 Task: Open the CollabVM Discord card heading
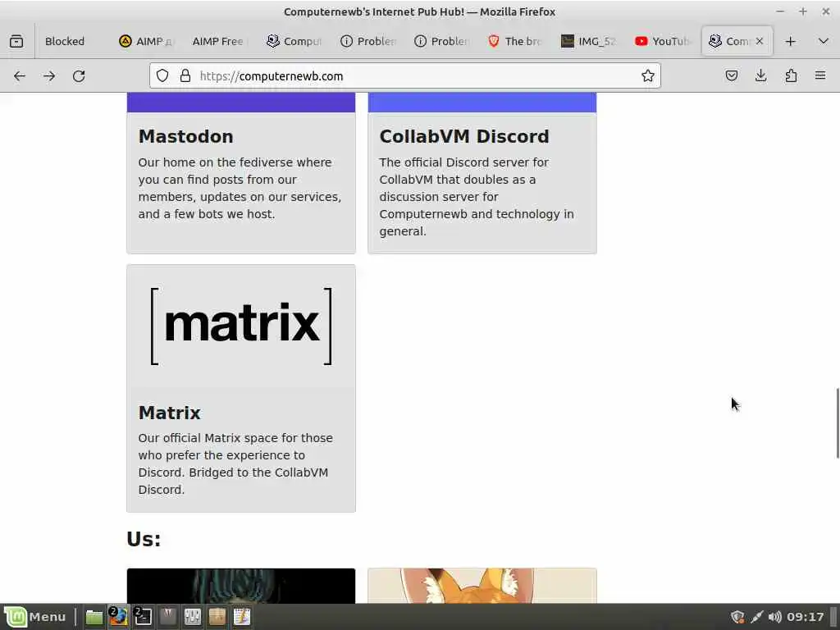click(x=464, y=137)
